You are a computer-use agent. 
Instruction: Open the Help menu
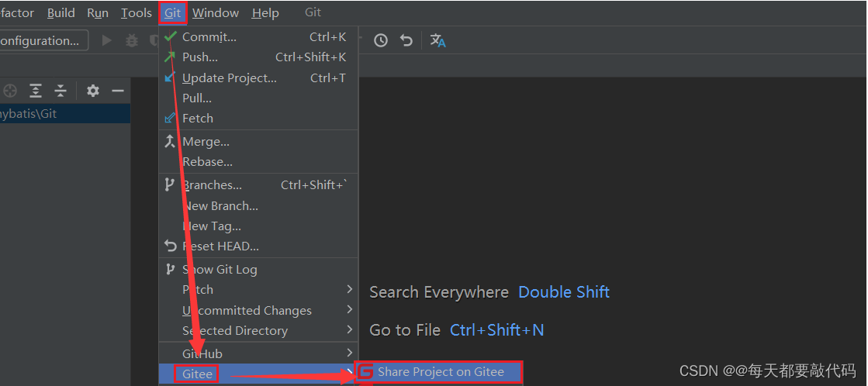pos(265,12)
